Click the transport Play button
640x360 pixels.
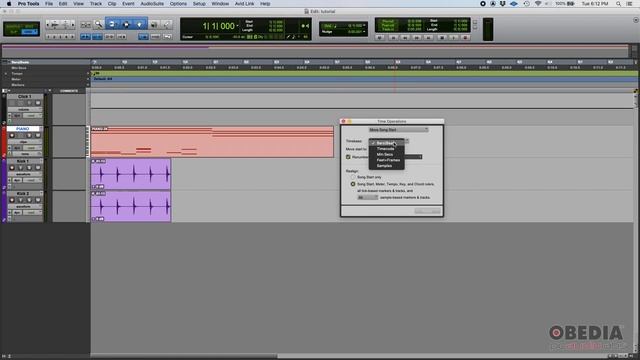pos(453,38)
